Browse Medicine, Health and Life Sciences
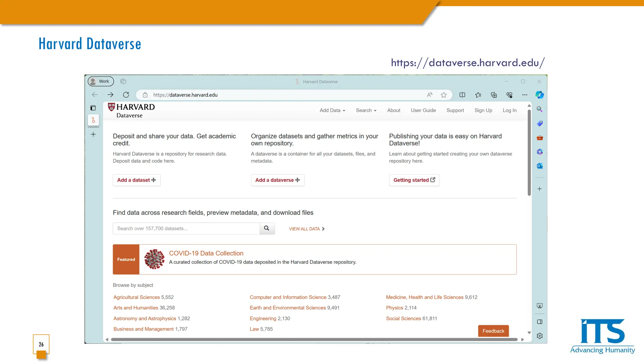 point(425,297)
